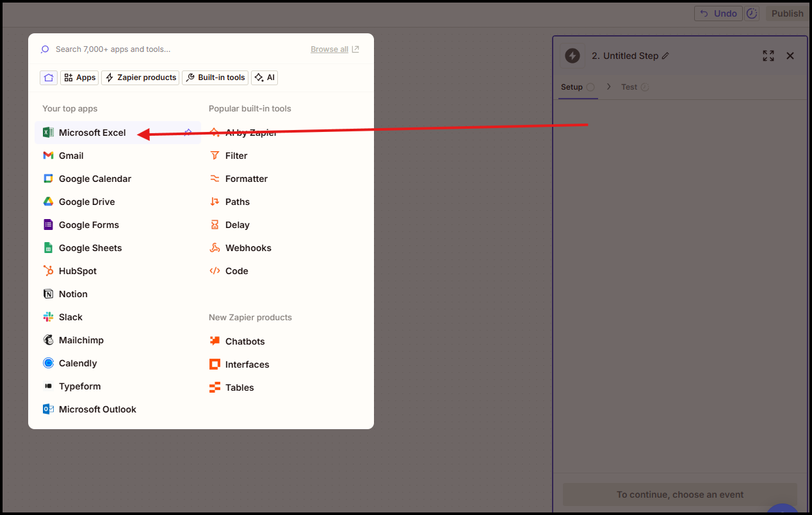Filter by Apps category
812x515 pixels.
[x=79, y=78]
